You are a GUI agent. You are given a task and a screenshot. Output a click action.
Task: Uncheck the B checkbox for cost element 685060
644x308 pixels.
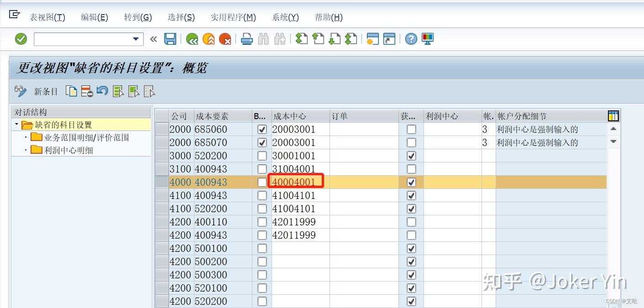click(x=262, y=129)
